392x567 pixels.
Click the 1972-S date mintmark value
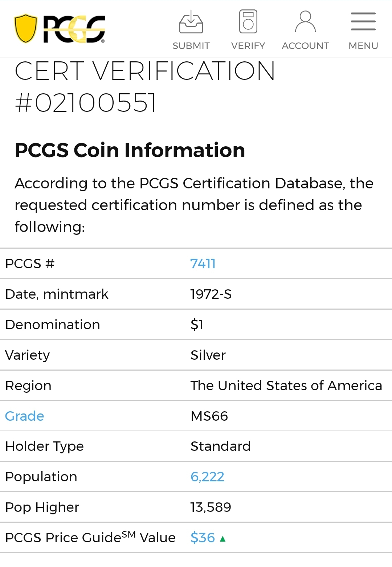211,294
